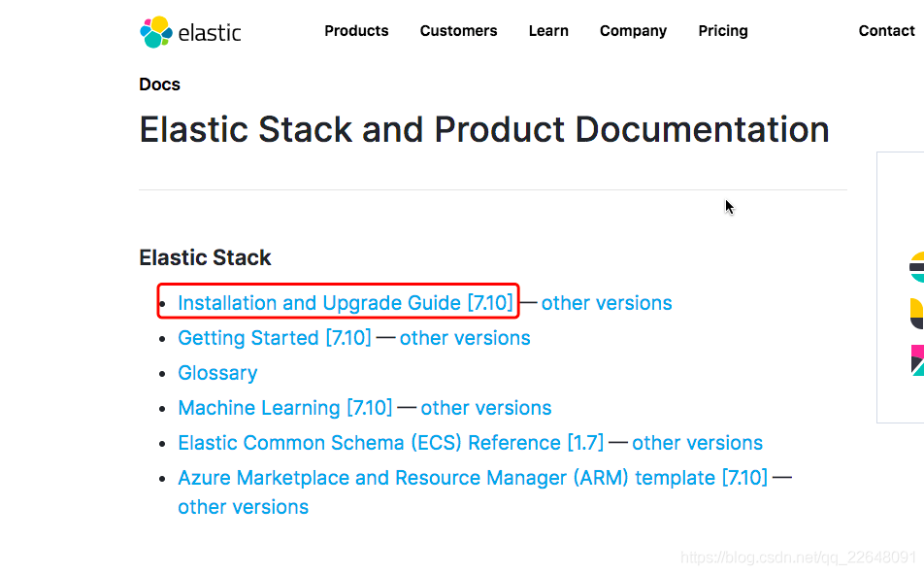Click the Kibana icon in the right panel
This screenshot has width=924, height=575.
[917, 360]
